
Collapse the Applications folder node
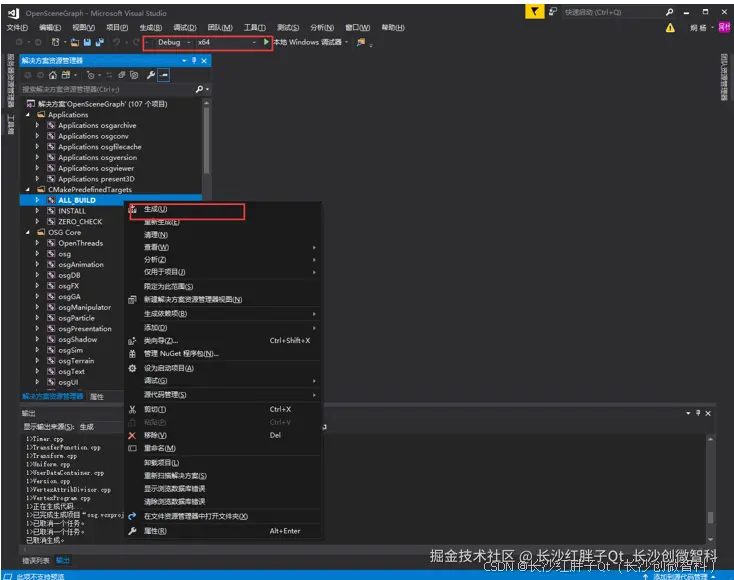coord(28,115)
